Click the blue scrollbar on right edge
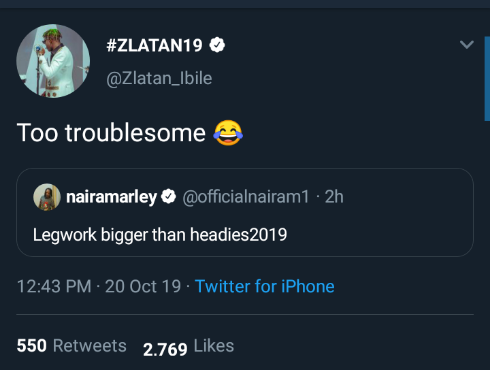Screen dimensions: 490x370 point(487,78)
